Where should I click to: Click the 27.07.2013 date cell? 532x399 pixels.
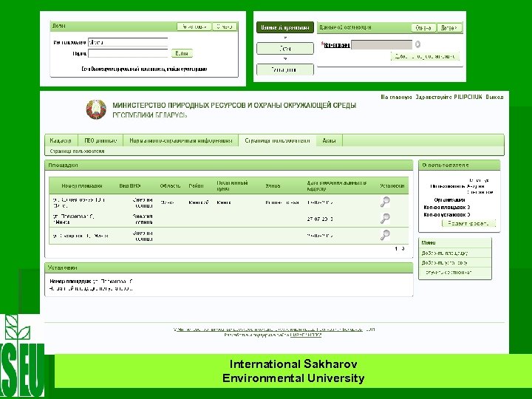tap(320, 219)
